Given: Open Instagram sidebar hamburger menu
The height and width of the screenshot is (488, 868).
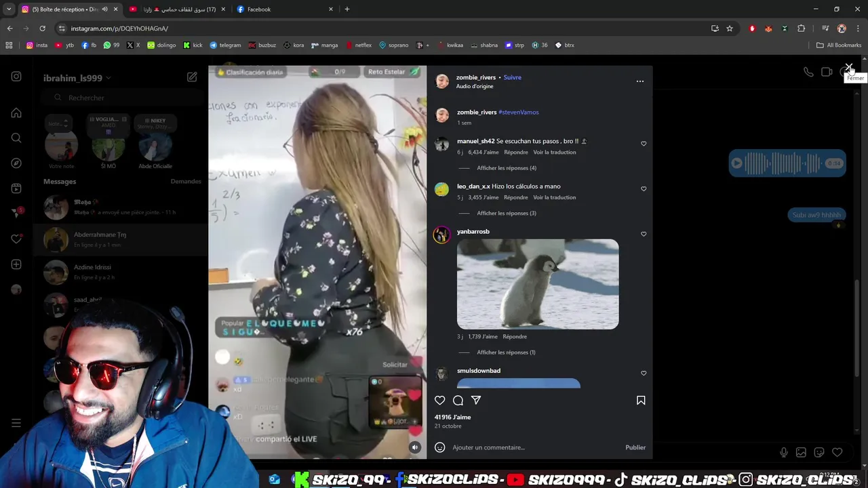Looking at the screenshot, I should coord(16,423).
